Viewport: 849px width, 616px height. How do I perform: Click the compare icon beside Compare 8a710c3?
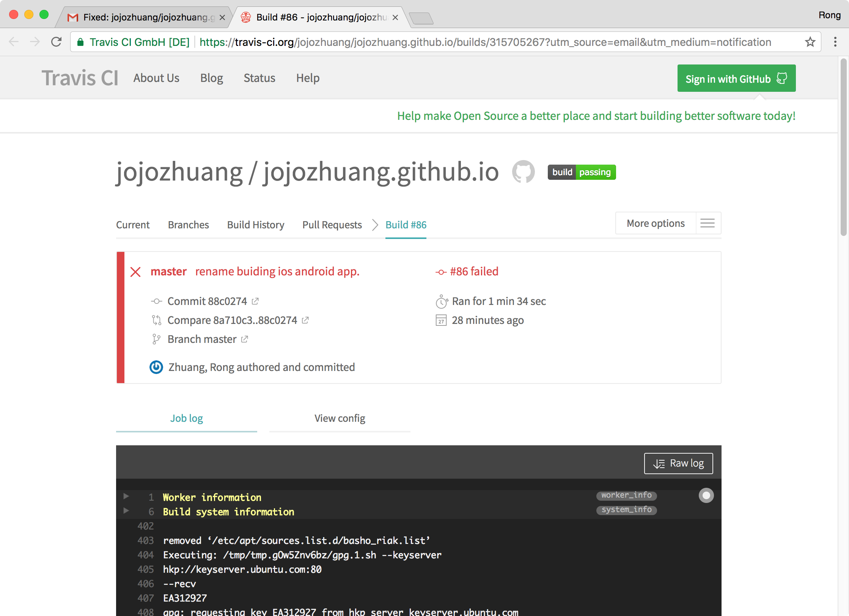tap(157, 321)
